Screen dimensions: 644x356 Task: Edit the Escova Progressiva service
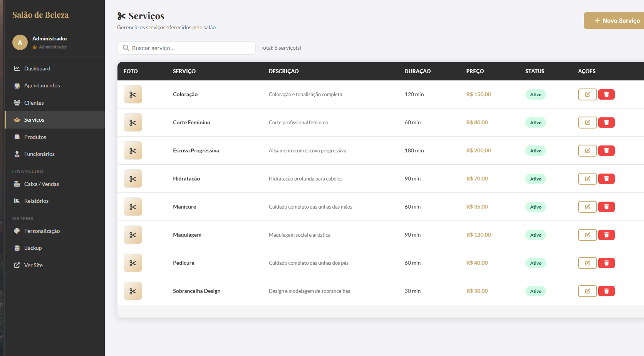click(587, 150)
